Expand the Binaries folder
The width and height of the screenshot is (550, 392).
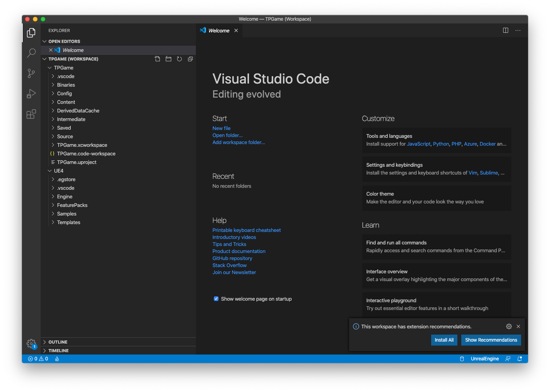[118, 85]
